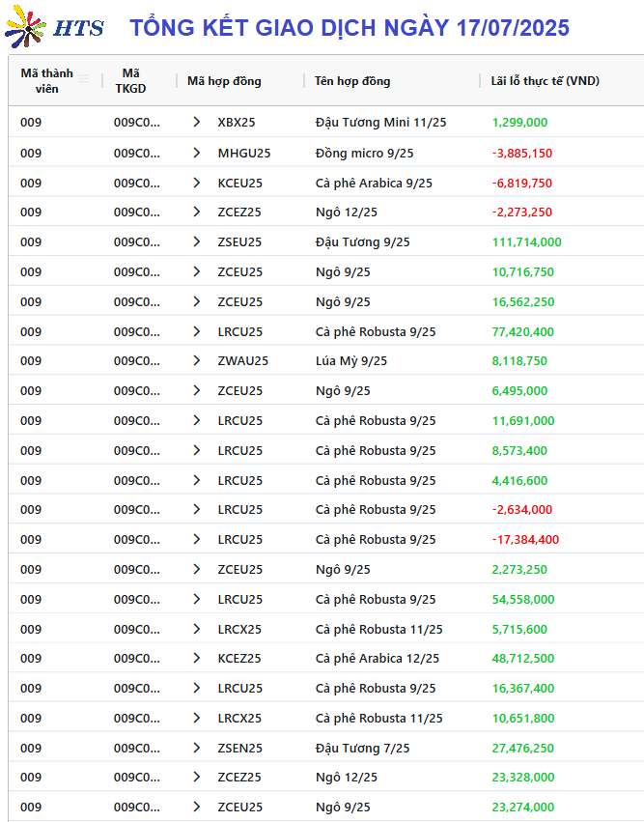644x822 pixels.
Task: Expand the KCEU25 contract row chevron
Action: click(197, 183)
